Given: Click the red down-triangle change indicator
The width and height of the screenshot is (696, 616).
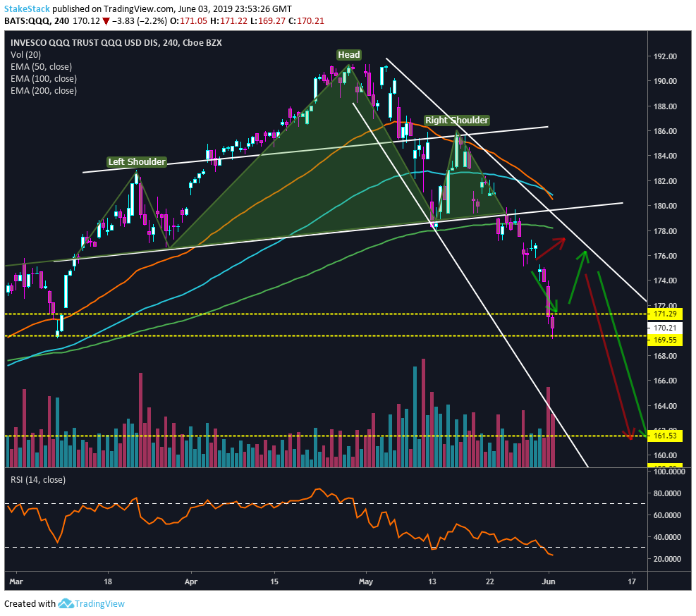Looking at the screenshot, I should point(106,21).
